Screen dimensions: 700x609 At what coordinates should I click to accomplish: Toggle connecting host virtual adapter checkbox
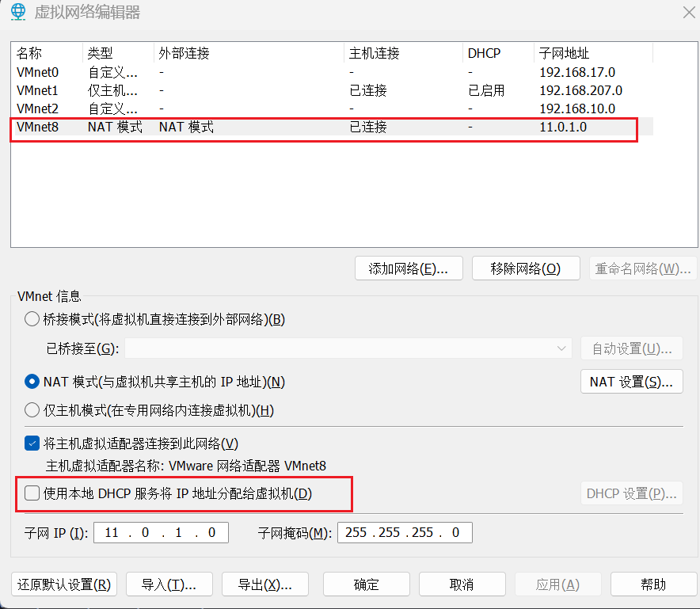pyautogui.click(x=32, y=443)
